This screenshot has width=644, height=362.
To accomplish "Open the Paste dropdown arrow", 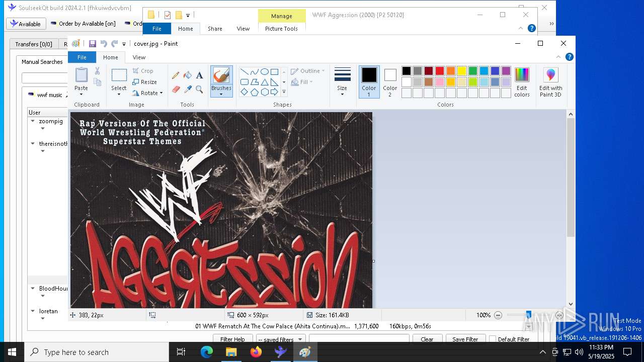I will [x=82, y=94].
